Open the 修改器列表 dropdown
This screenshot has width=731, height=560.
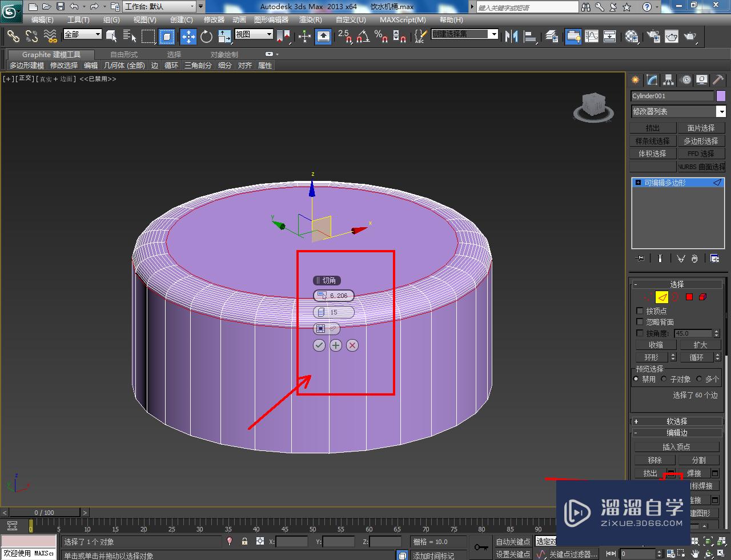point(678,111)
